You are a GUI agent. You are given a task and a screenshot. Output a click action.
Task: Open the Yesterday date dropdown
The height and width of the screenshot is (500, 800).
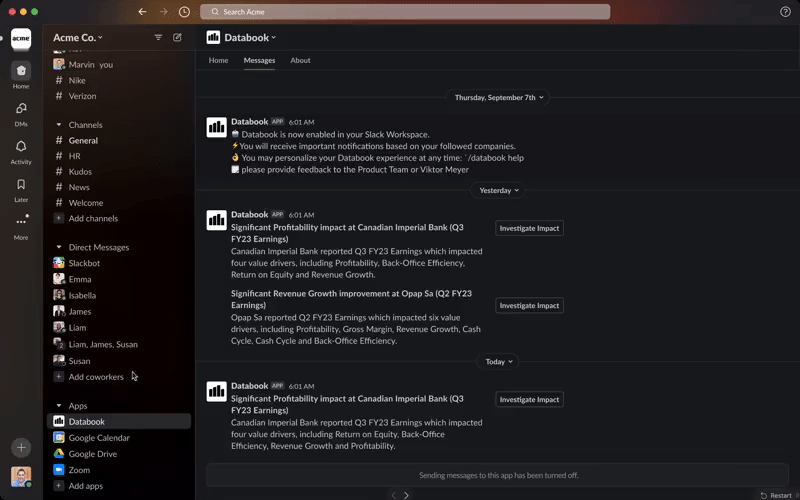[x=498, y=190]
